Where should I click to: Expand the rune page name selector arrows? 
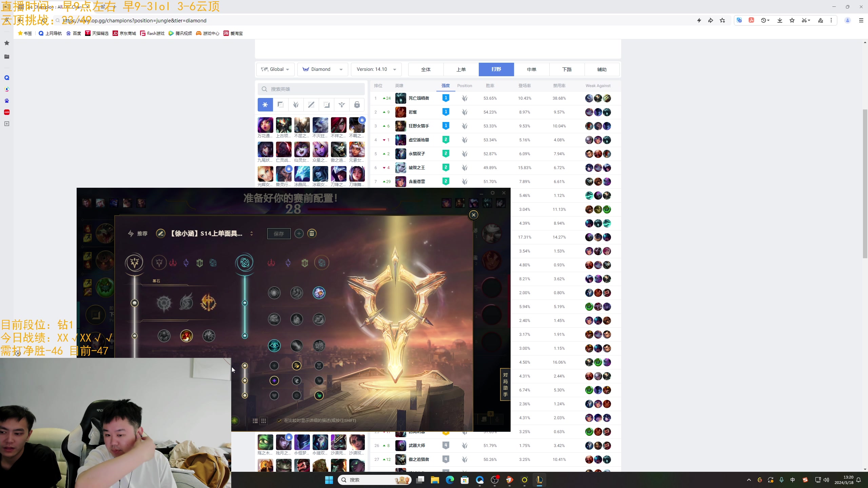252,233
